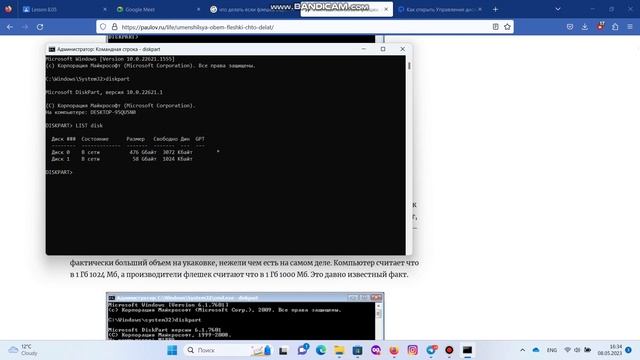Open a new browser tab
The width and height of the screenshot is (640, 360).
pos(495,9)
